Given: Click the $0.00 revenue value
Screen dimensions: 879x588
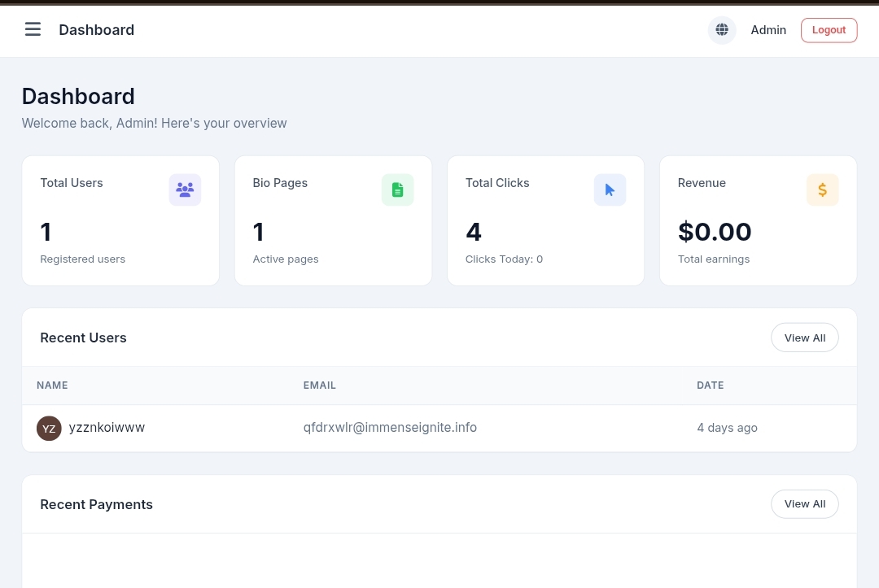Looking at the screenshot, I should [715, 232].
